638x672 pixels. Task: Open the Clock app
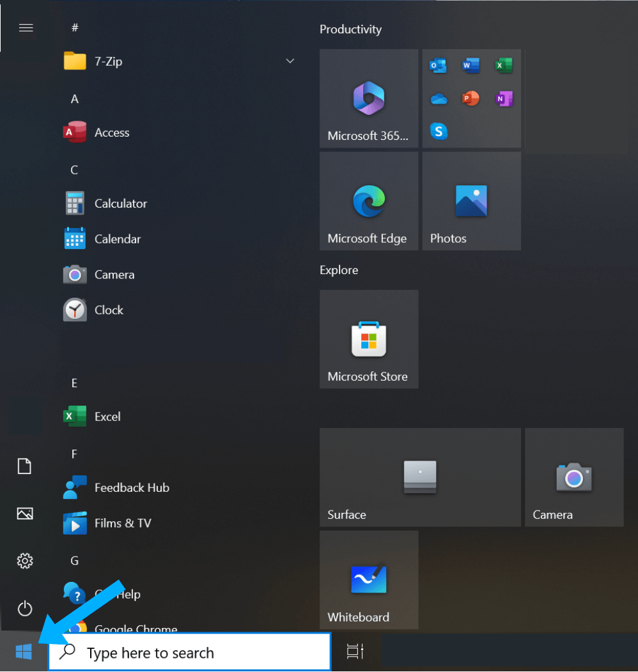coord(109,310)
